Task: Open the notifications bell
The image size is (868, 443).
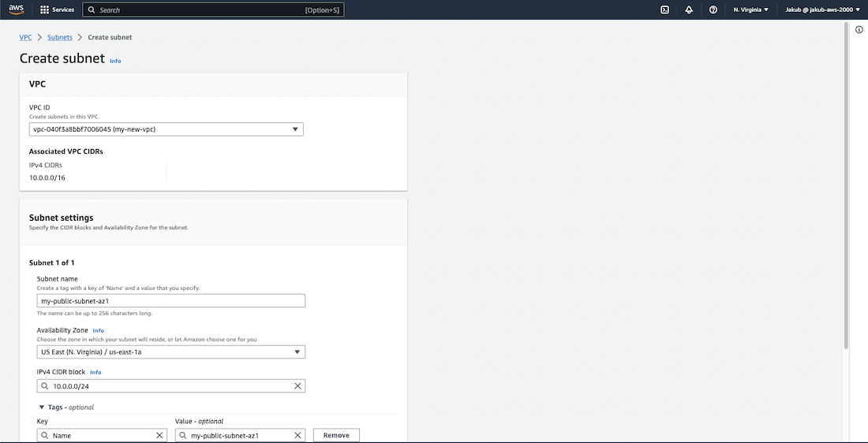Action: click(689, 10)
